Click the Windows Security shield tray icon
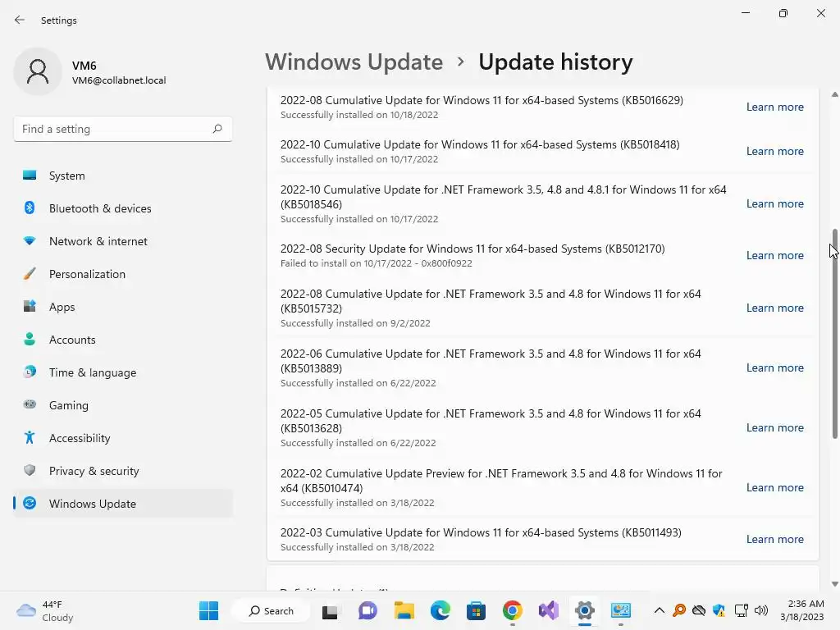840x630 pixels. tap(719, 610)
